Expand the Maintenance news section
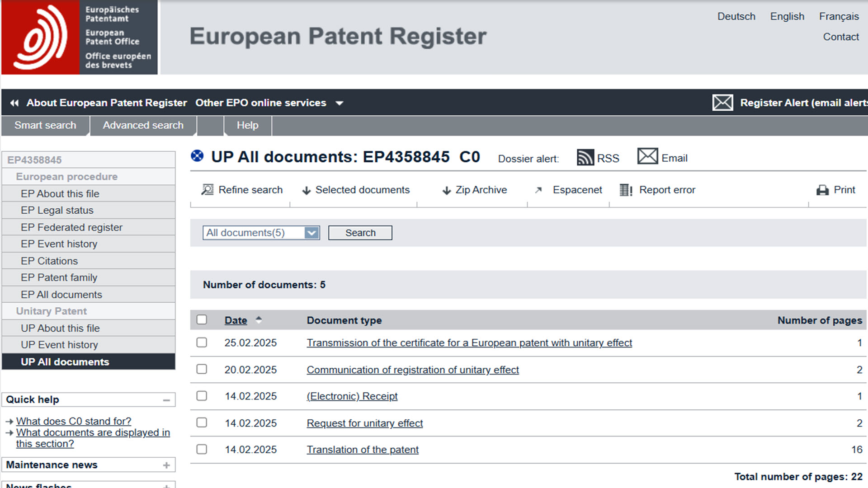 click(166, 465)
